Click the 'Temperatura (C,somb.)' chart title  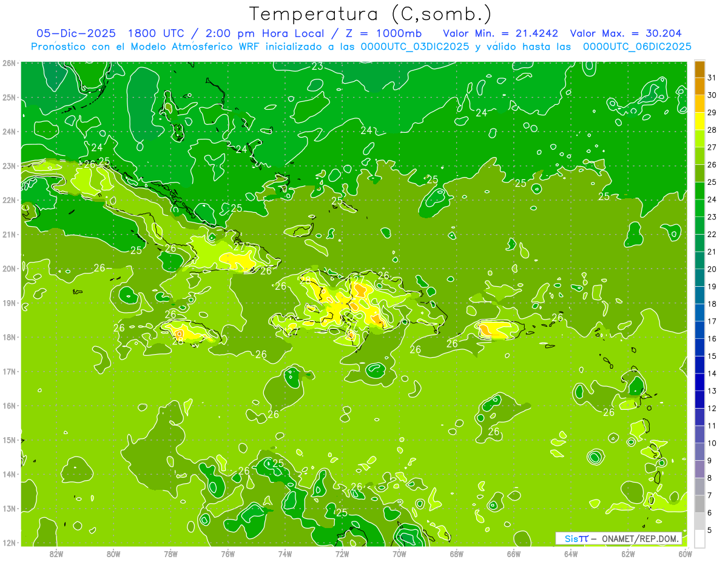tap(371, 15)
